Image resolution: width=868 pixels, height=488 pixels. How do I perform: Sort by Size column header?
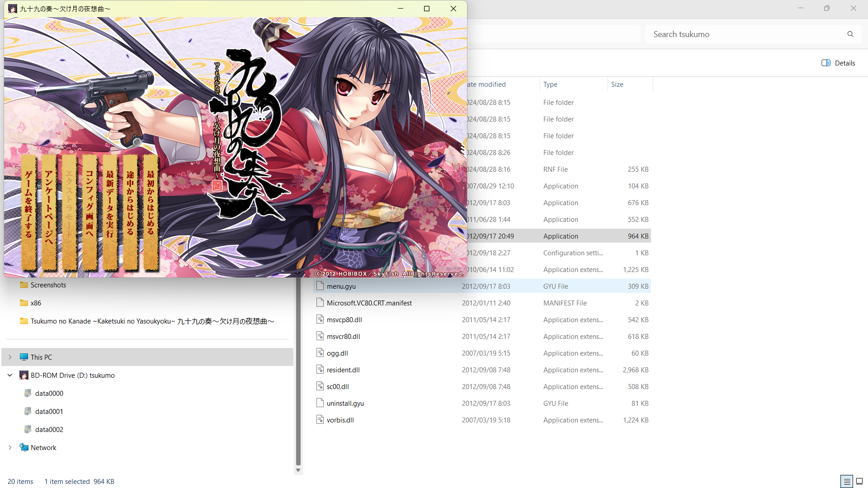(x=630, y=84)
